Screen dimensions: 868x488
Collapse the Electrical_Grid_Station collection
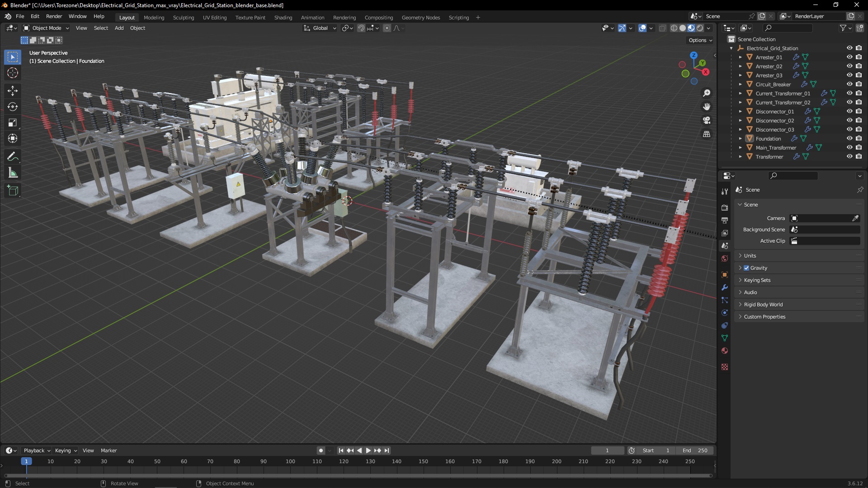point(731,48)
